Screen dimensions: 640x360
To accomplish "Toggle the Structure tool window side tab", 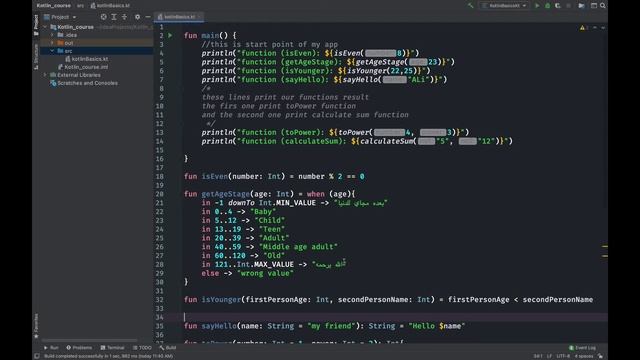I will point(36,56).
